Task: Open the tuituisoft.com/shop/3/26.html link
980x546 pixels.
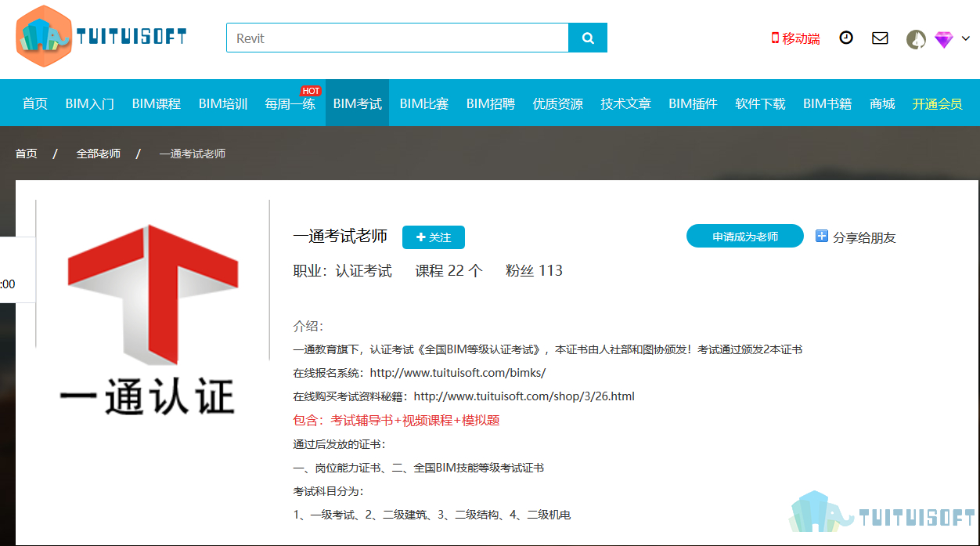Action: (x=524, y=396)
